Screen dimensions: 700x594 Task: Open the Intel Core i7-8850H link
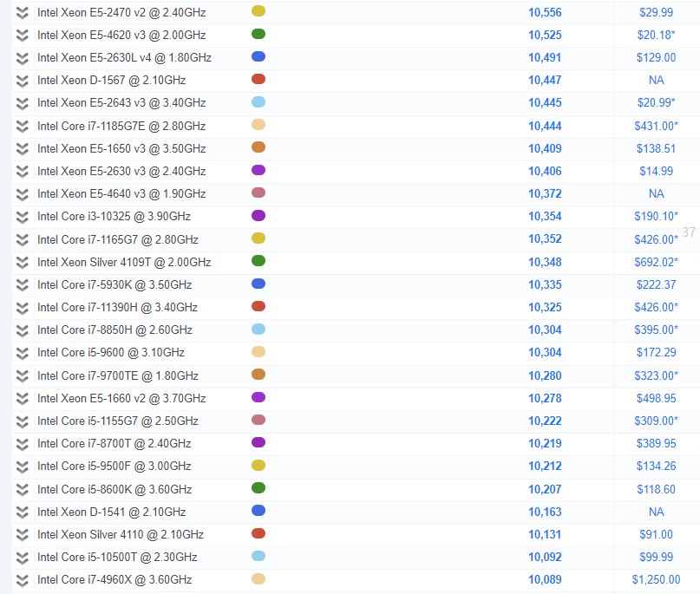pyautogui.click(x=114, y=330)
